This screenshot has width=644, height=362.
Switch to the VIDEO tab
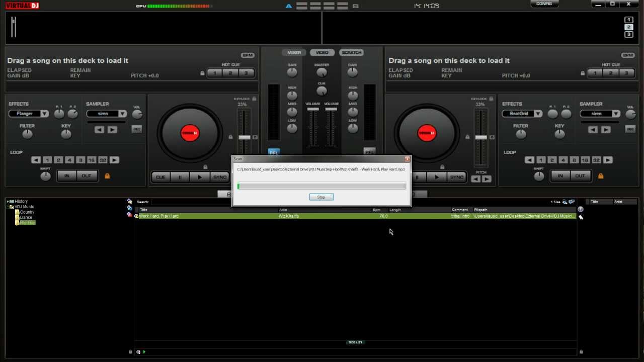pyautogui.click(x=322, y=52)
